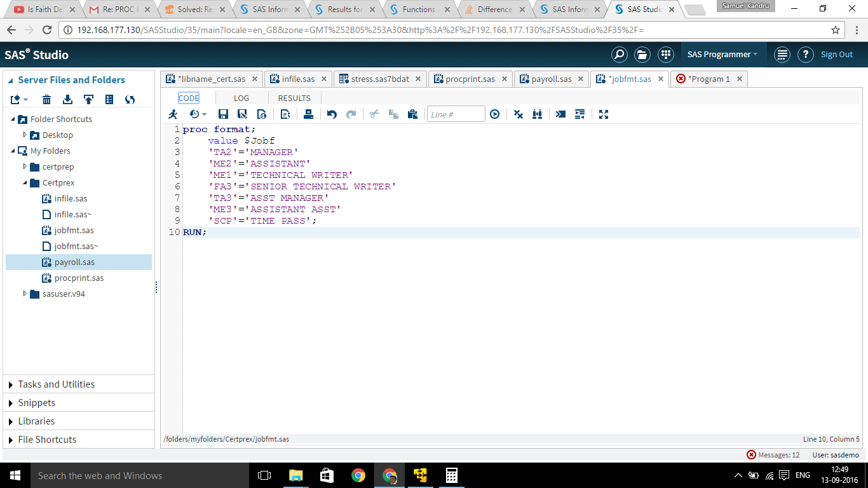Switch to the LOG tab

coord(241,98)
